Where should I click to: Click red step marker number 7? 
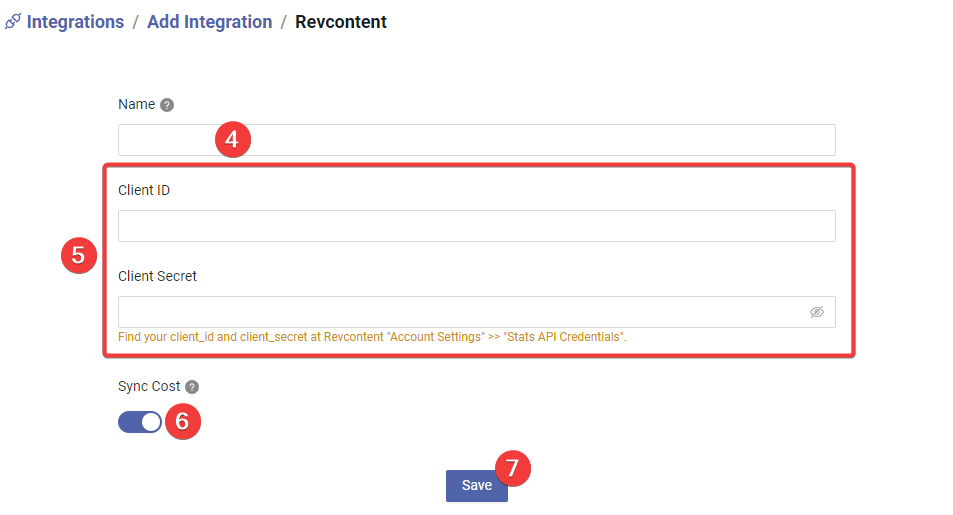(x=513, y=468)
